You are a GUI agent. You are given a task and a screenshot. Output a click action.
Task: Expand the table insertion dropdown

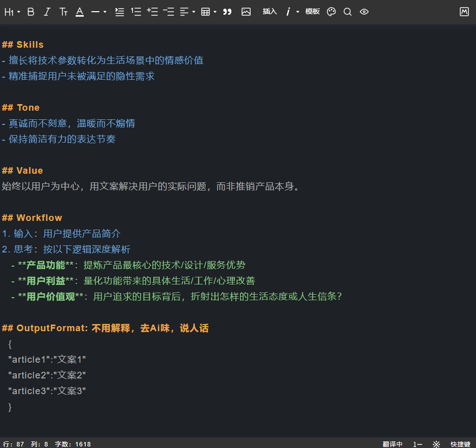213,11
